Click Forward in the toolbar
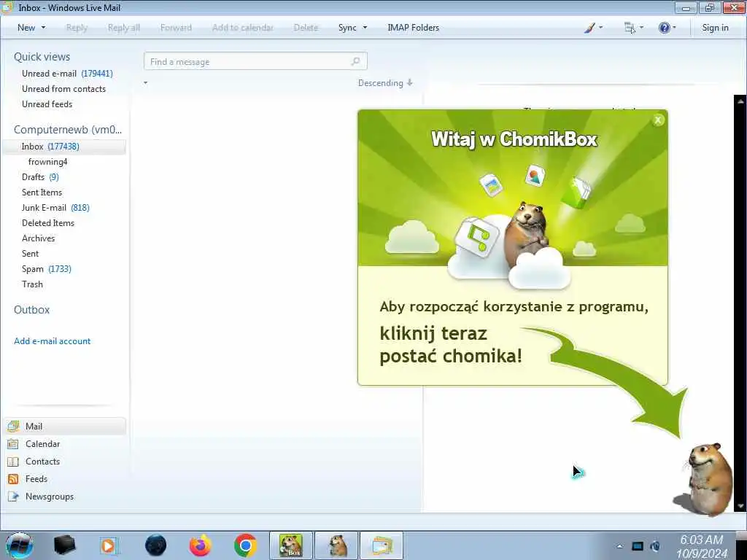747x560 pixels. pos(176,28)
